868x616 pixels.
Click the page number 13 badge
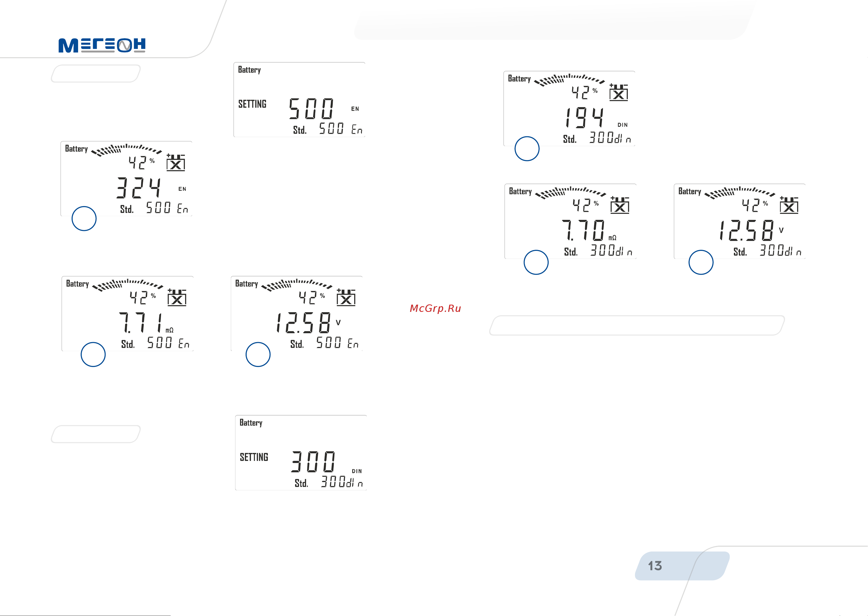click(x=655, y=566)
